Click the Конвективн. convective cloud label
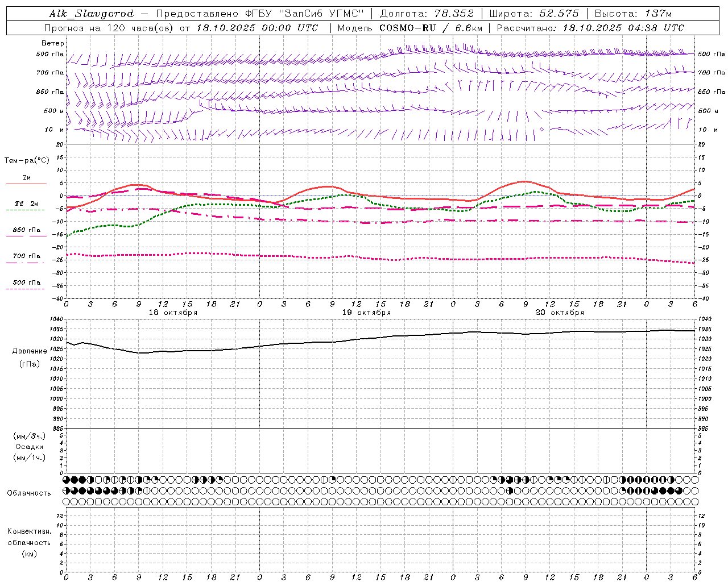The image size is (728, 582). [30, 531]
